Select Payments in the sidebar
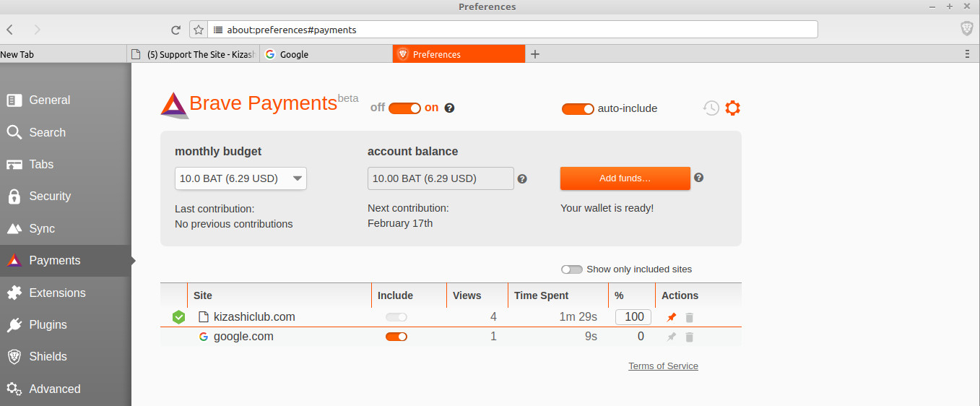The image size is (980, 406). click(66, 261)
